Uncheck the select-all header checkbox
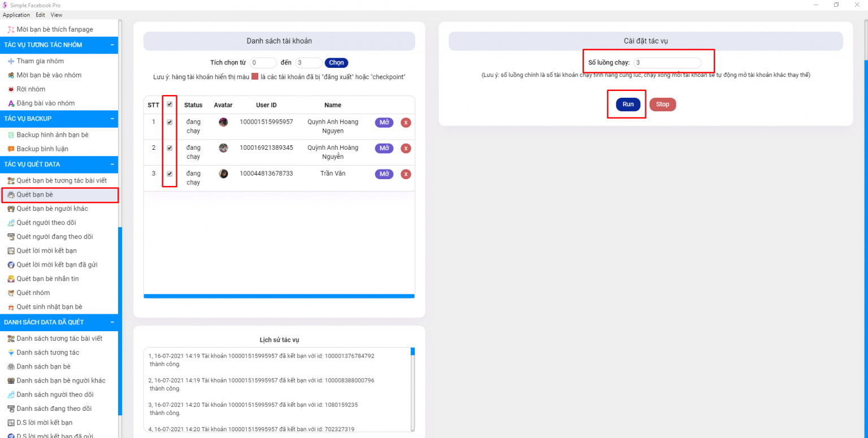 [x=169, y=104]
